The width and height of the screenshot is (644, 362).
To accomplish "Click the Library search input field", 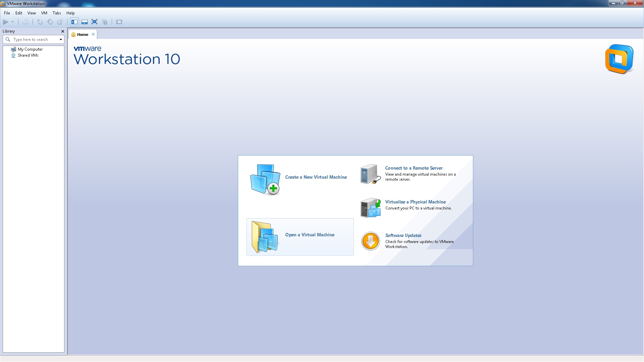I will click(x=34, y=40).
